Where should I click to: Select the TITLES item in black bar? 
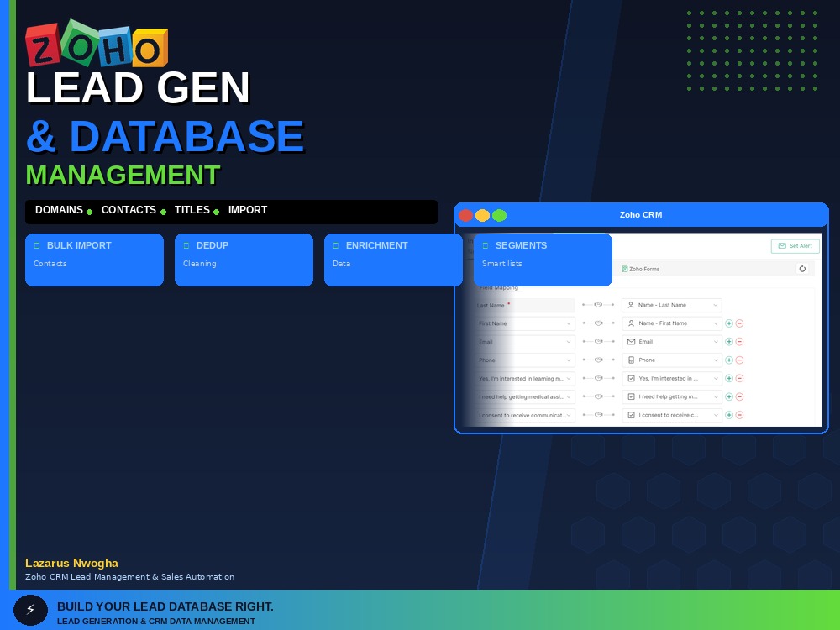click(x=192, y=210)
